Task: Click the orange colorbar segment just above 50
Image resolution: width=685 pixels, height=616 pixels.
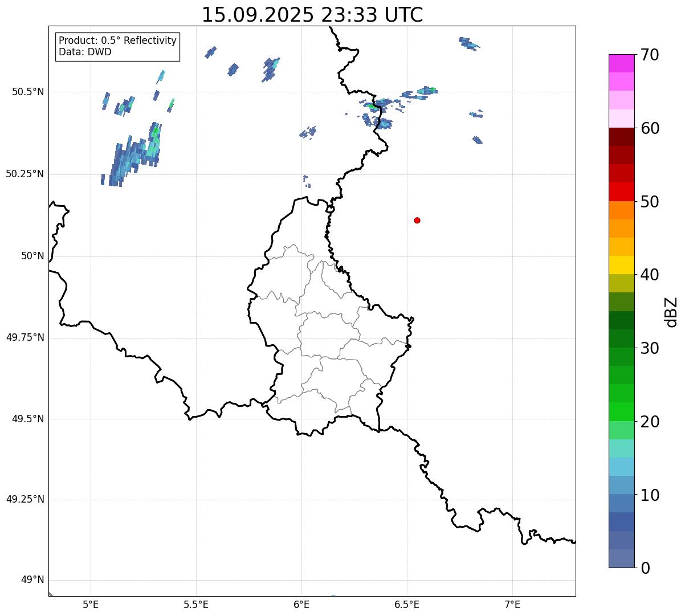Action: pyautogui.click(x=621, y=210)
